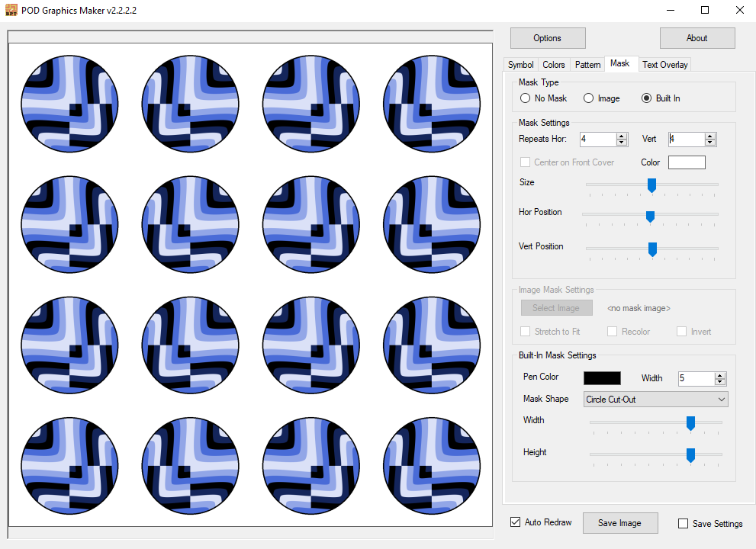Maximize the POD Graphics Maker window

pyautogui.click(x=705, y=10)
